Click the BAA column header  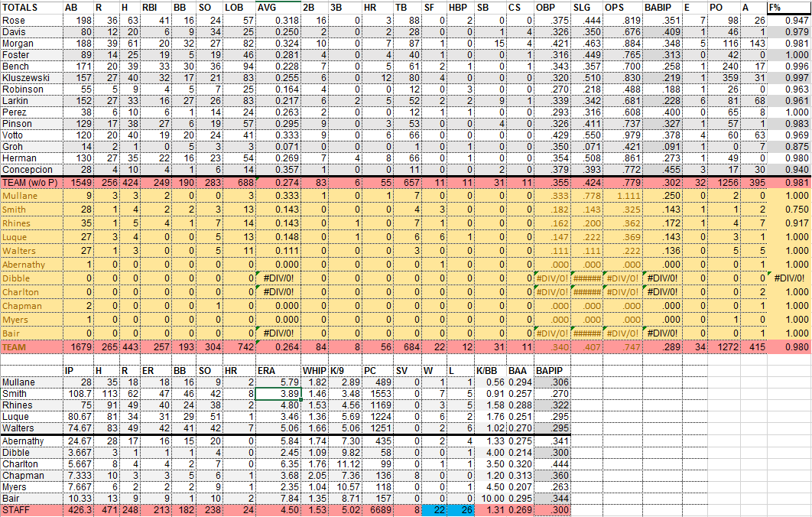[520, 370]
